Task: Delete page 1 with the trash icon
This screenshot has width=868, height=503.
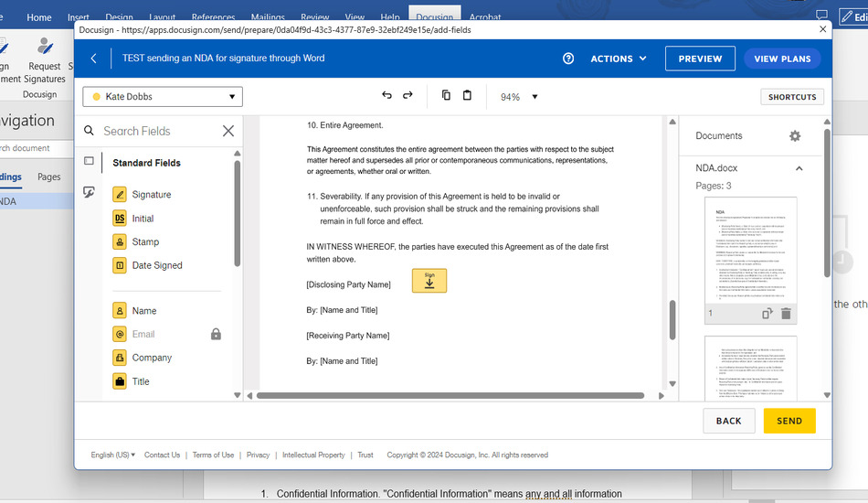Action: point(786,314)
